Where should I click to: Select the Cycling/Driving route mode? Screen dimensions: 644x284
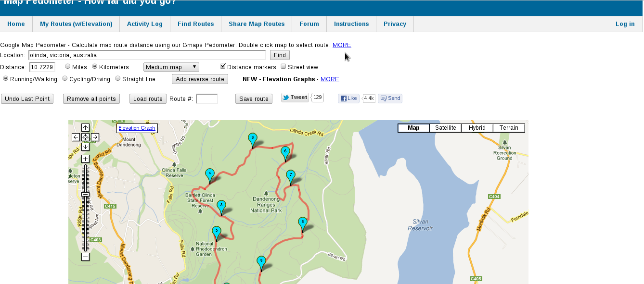[x=64, y=78]
